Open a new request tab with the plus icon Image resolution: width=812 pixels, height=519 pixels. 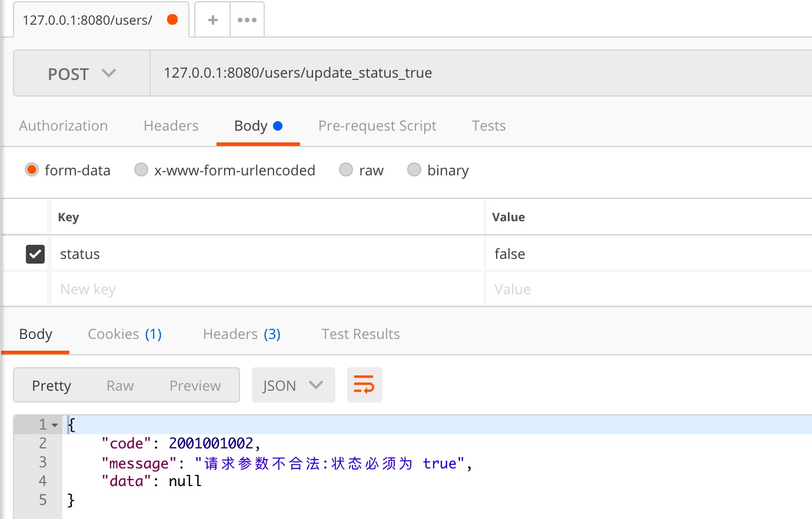(x=212, y=19)
